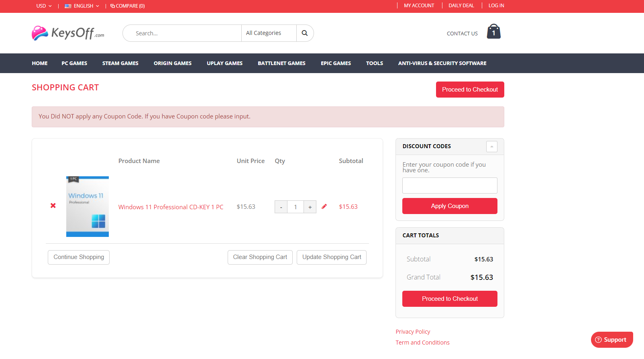
Task: Click Proceed to Checkout beside Shopping Cart heading
Action: coord(470,90)
